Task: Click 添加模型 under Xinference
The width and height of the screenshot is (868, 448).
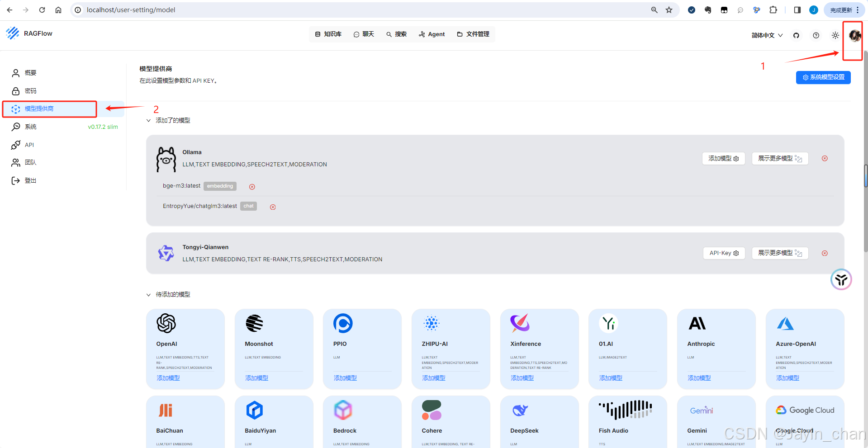Action: point(522,378)
